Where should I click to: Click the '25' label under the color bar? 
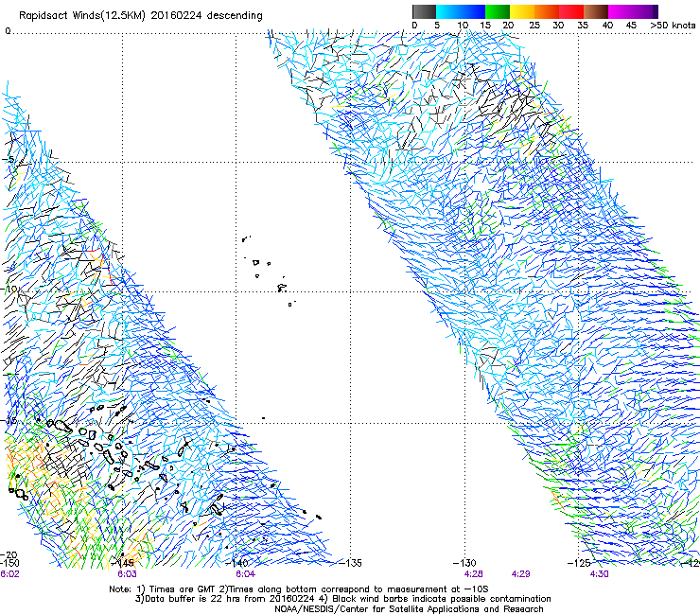534,26
